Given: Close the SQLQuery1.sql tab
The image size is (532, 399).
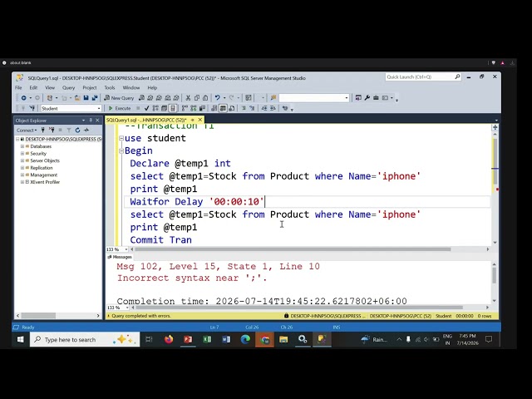Looking at the screenshot, I should [x=200, y=120].
